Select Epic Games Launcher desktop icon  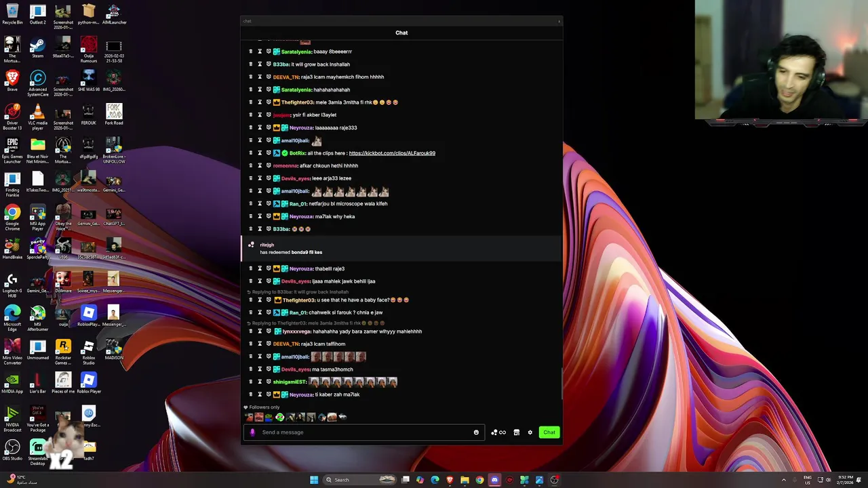point(12,150)
